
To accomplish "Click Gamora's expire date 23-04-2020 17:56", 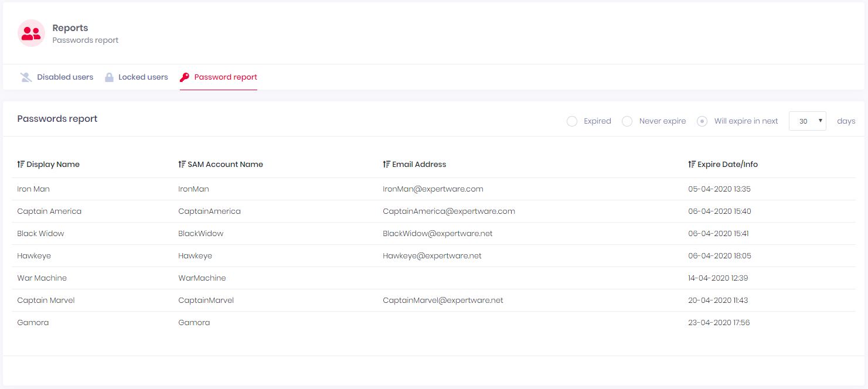I will 719,323.
